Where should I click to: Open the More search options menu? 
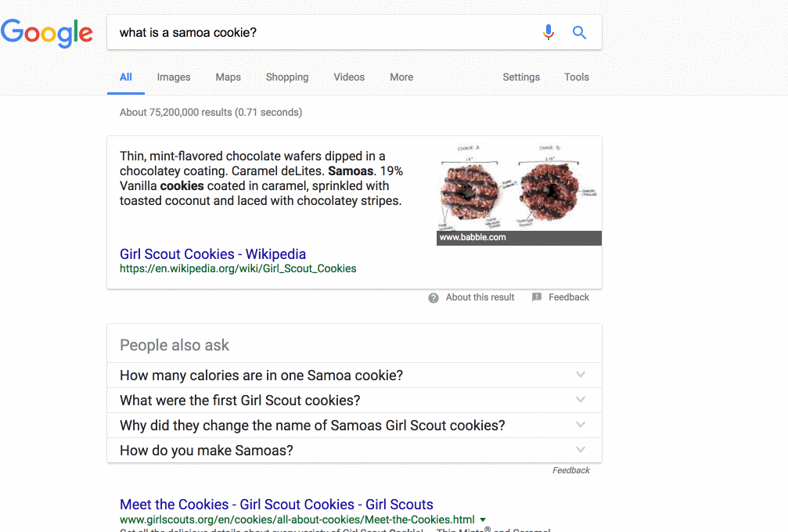tap(401, 77)
